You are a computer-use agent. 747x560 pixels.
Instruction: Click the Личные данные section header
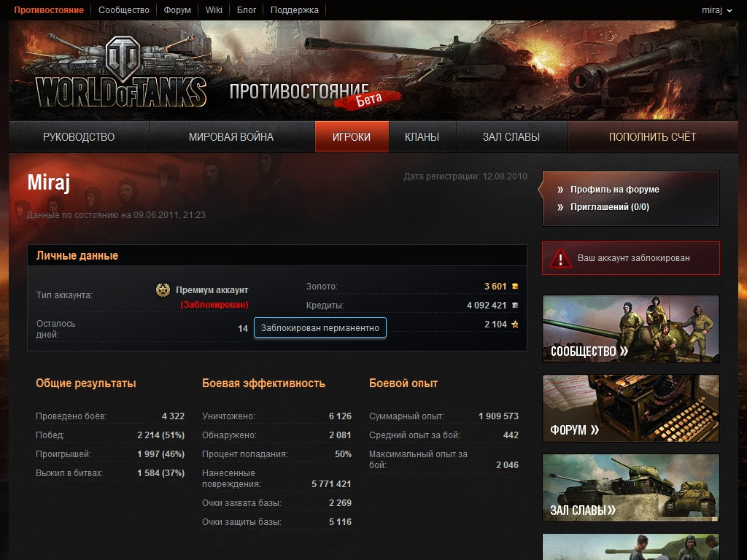(x=277, y=256)
